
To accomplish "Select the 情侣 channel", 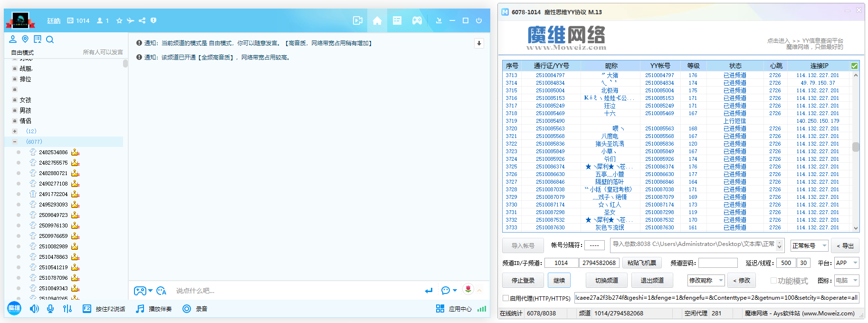I will (26, 121).
